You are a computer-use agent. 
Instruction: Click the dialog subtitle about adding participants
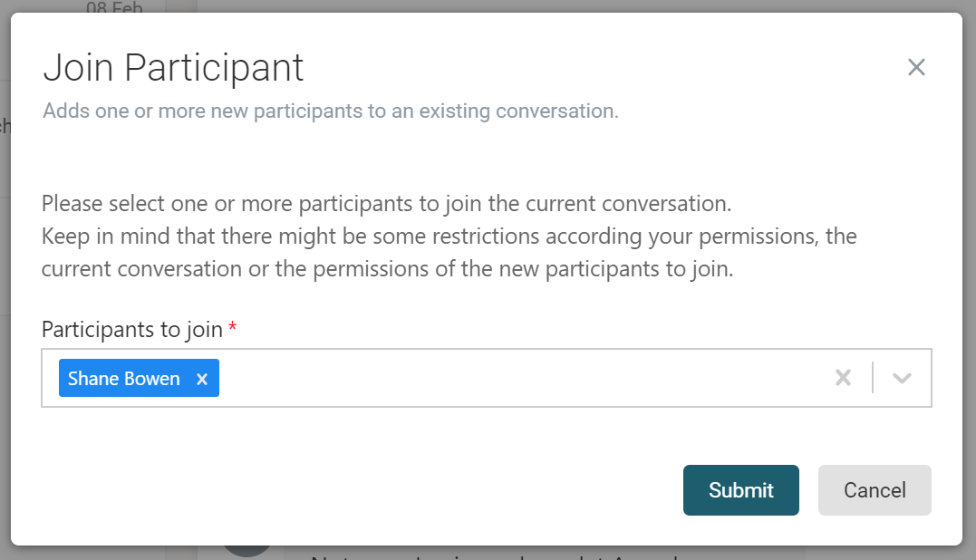[x=331, y=111]
